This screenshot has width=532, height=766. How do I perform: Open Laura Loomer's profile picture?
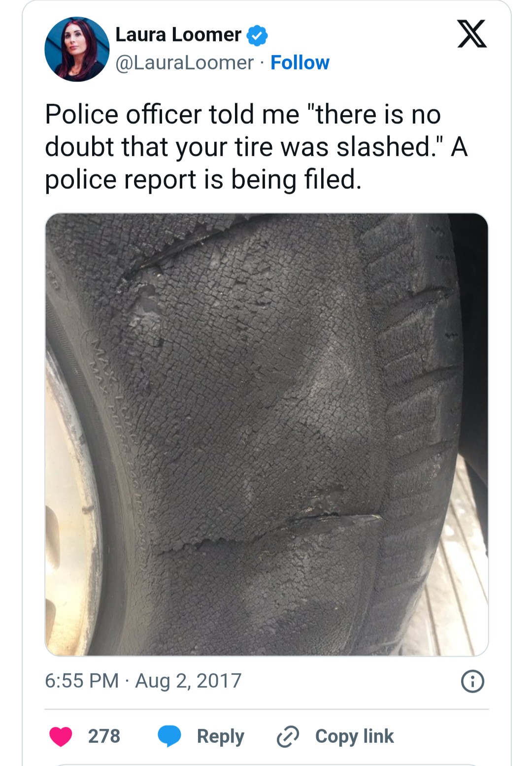coord(77,49)
